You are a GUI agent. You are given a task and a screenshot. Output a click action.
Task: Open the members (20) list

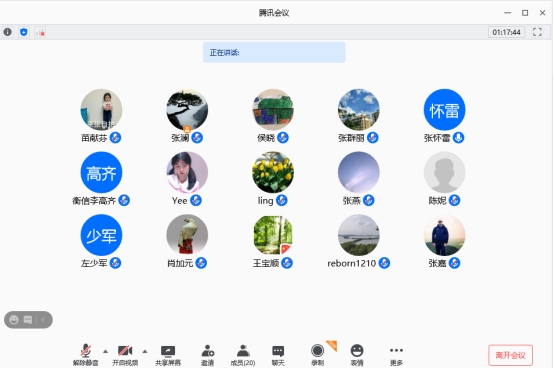(243, 356)
